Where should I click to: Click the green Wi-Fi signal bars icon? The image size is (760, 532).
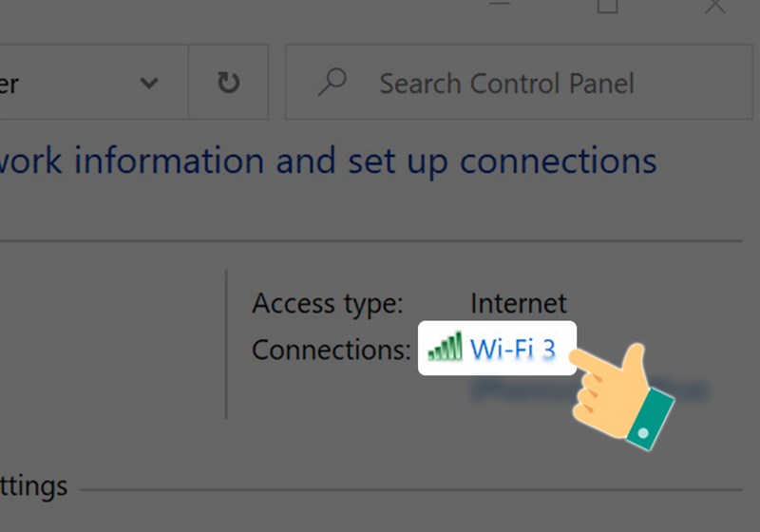pos(445,347)
